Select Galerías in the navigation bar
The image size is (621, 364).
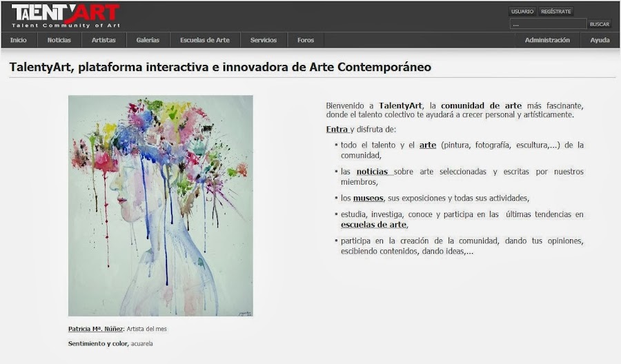point(148,40)
